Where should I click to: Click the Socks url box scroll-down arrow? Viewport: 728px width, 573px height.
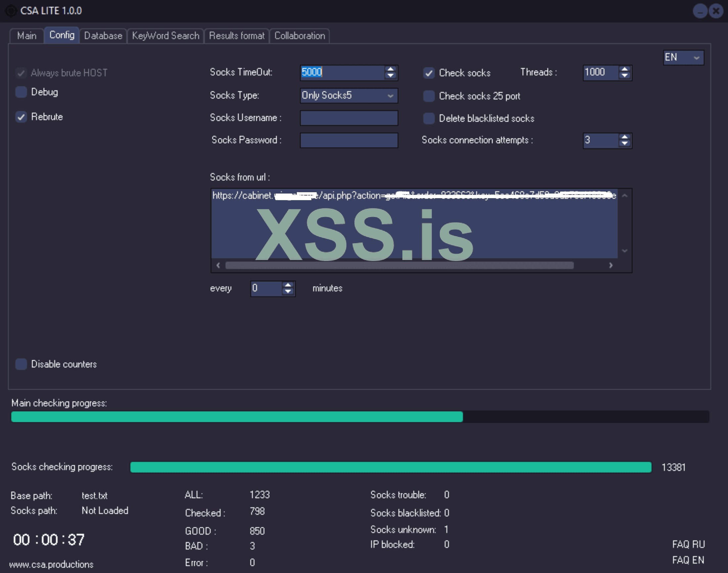click(x=624, y=250)
